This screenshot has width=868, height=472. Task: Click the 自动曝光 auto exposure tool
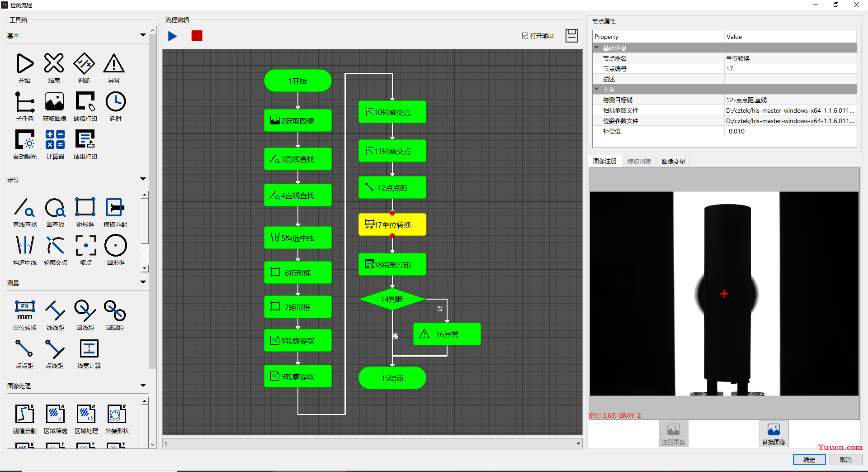click(25, 139)
